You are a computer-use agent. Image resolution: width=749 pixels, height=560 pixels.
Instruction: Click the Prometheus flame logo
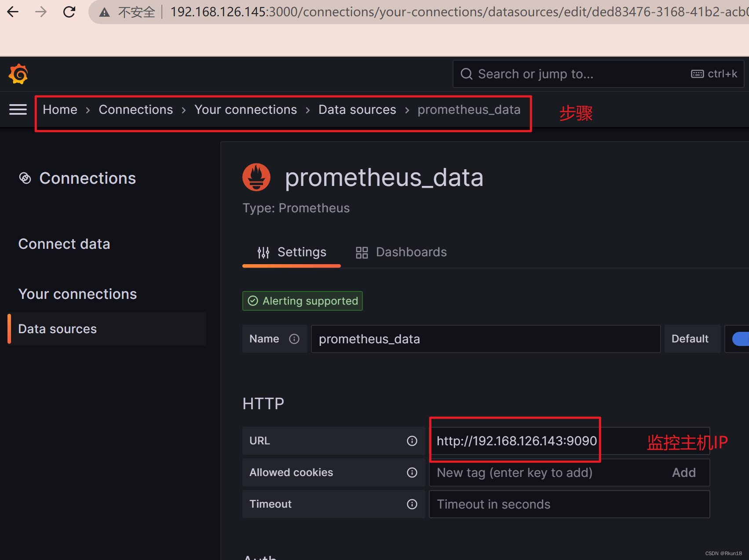[256, 177]
